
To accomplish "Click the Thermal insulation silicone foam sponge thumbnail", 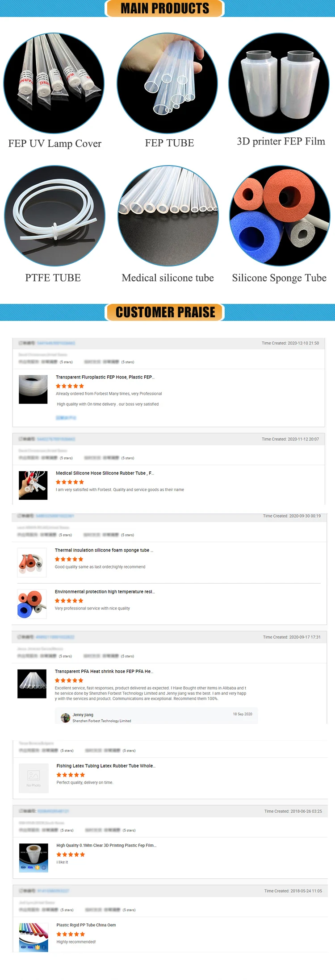I will (32, 562).
